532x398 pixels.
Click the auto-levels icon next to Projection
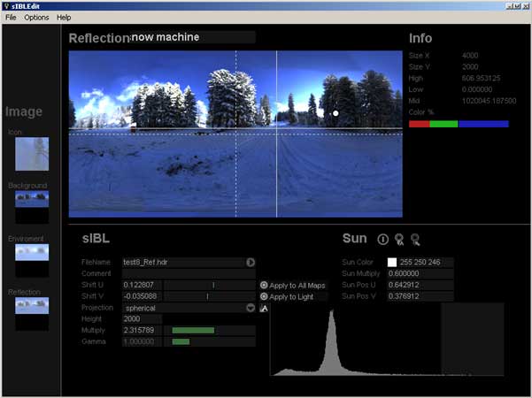[x=264, y=308]
